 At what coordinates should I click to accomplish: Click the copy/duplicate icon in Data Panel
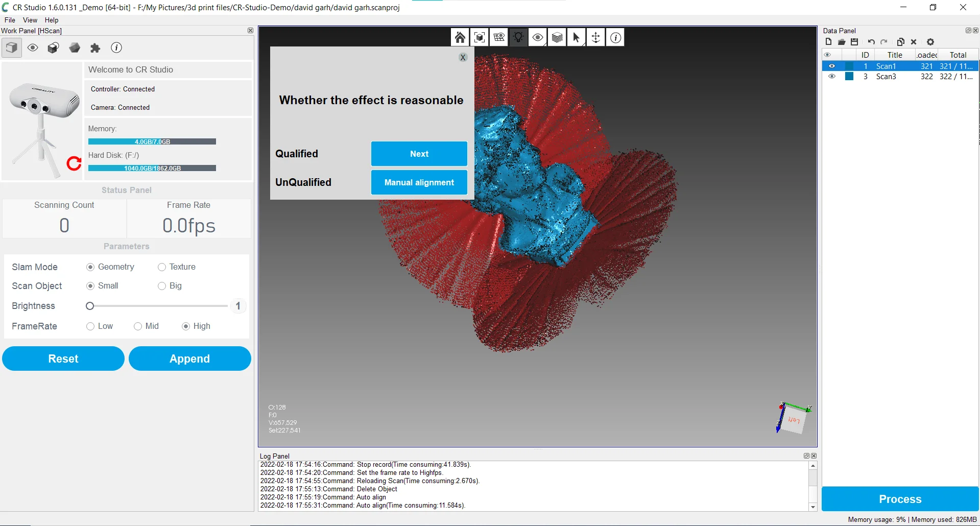pyautogui.click(x=901, y=42)
